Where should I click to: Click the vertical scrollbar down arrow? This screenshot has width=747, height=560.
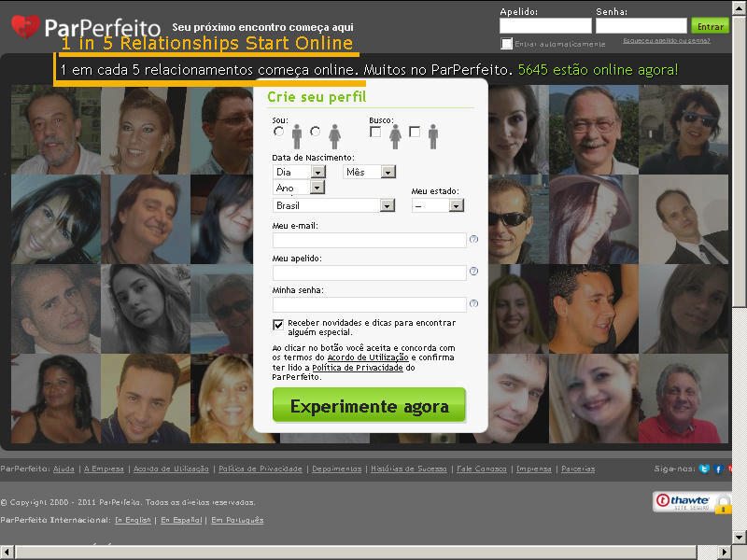click(740, 538)
